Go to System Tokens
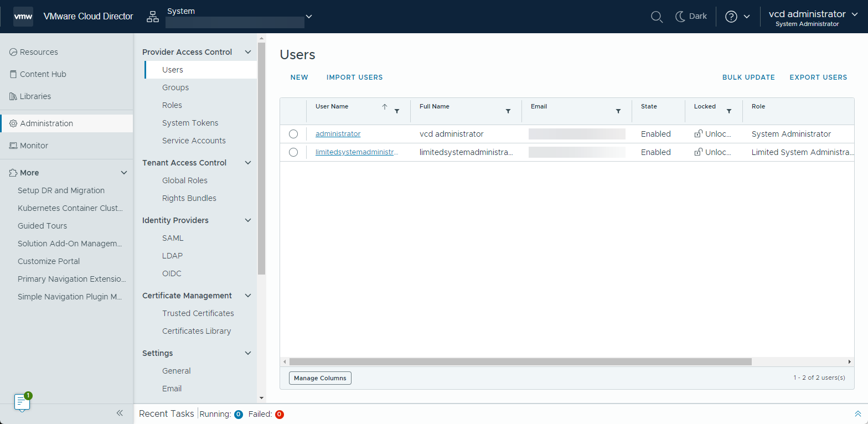 tap(190, 123)
